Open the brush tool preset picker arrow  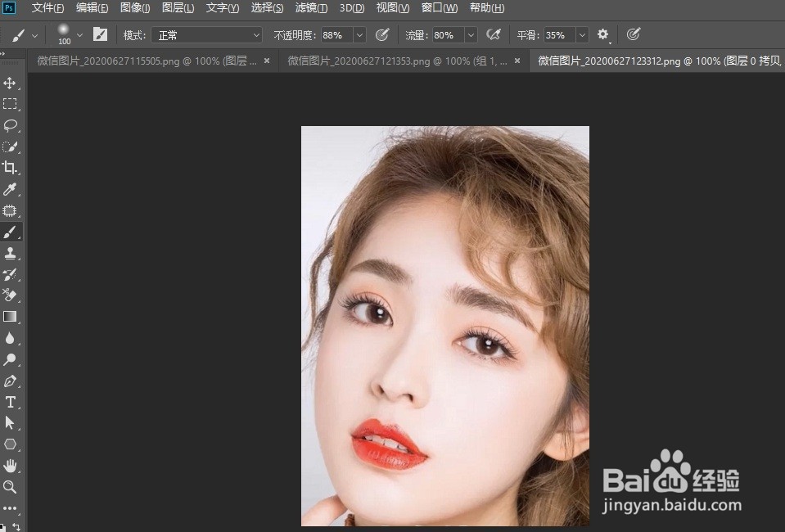pos(34,35)
